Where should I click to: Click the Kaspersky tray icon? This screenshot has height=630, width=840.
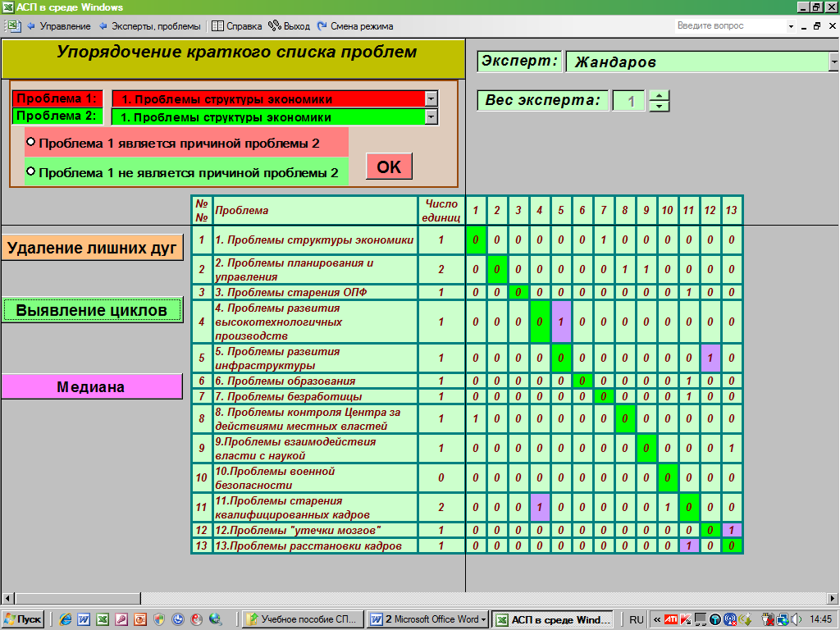tap(686, 620)
